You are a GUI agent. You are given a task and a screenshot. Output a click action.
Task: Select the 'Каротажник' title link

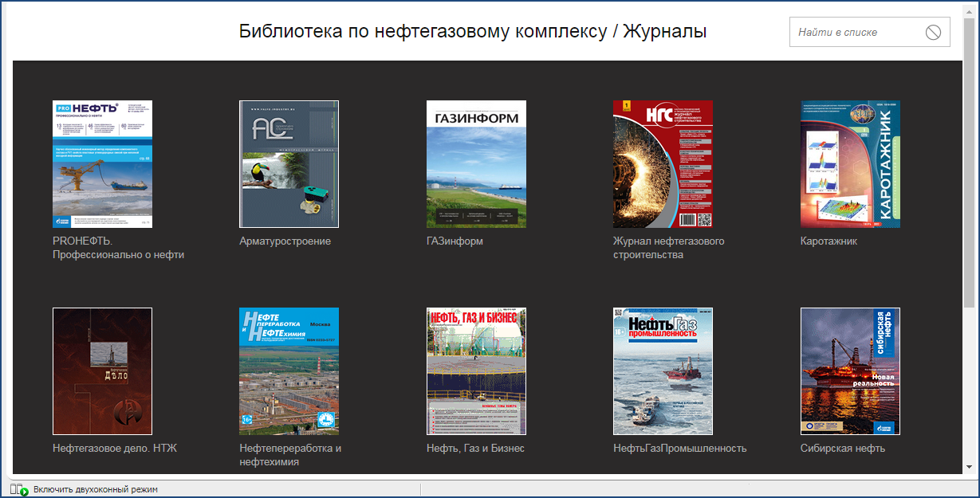click(828, 241)
